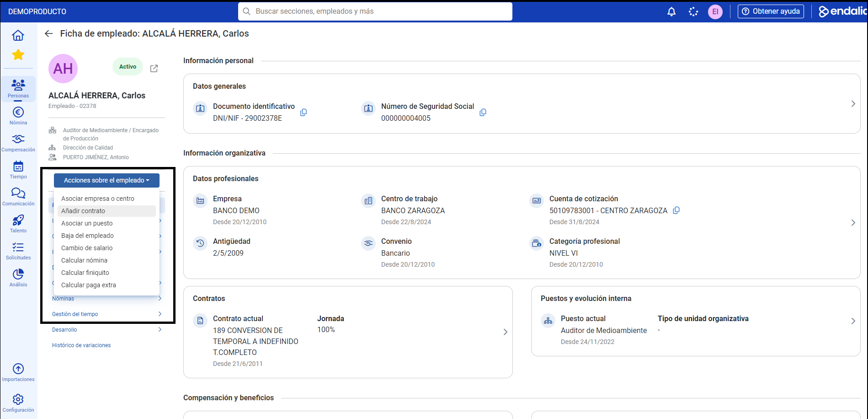Click manager name PUERTO JIMÉNEZ, Antonio
868x419 pixels.
(96, 157)
